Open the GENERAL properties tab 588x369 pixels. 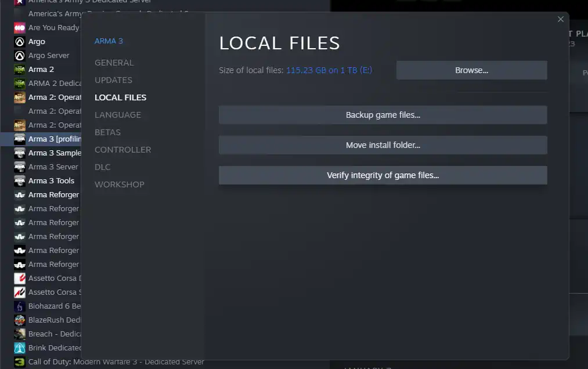click(x=114, y=63)
